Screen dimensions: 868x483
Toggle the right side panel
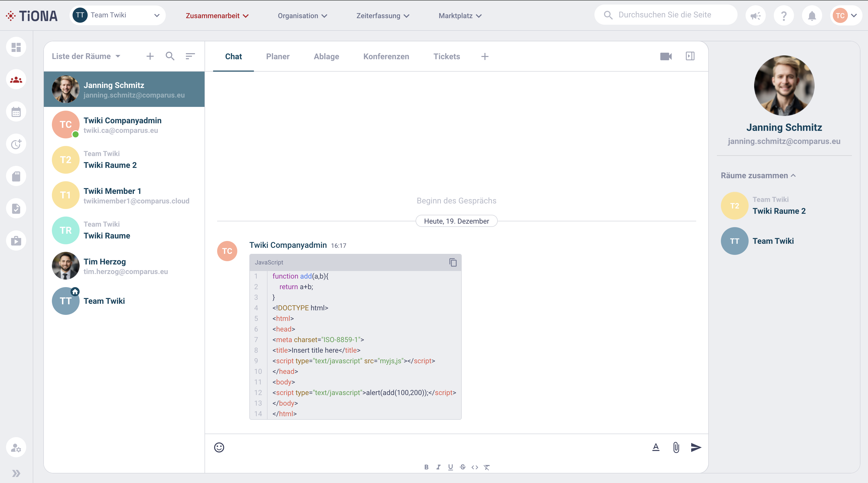[x=690, y=56]
